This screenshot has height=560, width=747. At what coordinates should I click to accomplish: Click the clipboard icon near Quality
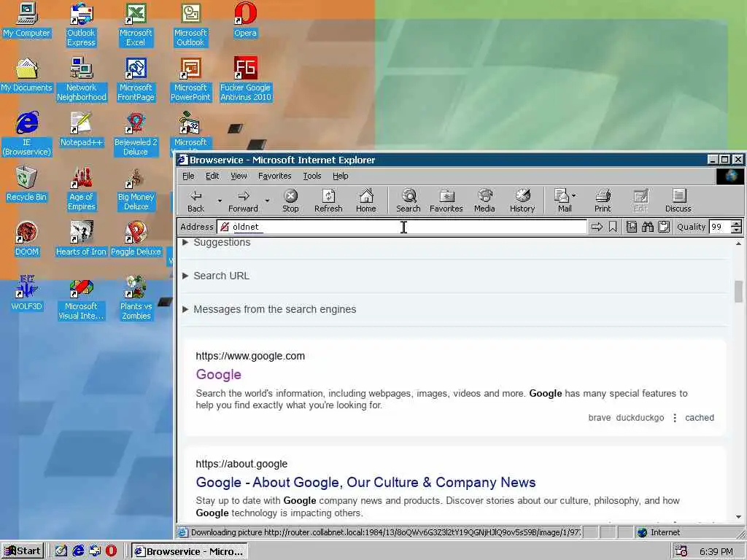(x=664, y=227)
